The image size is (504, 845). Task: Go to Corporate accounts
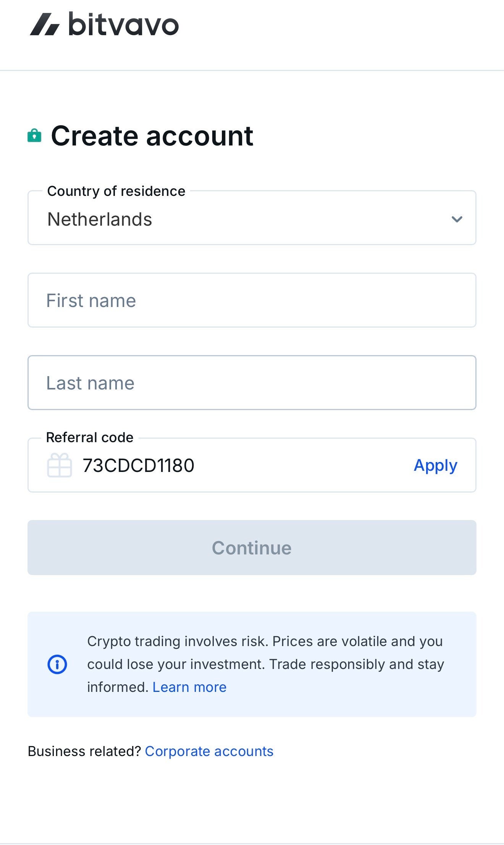point(209,751)
